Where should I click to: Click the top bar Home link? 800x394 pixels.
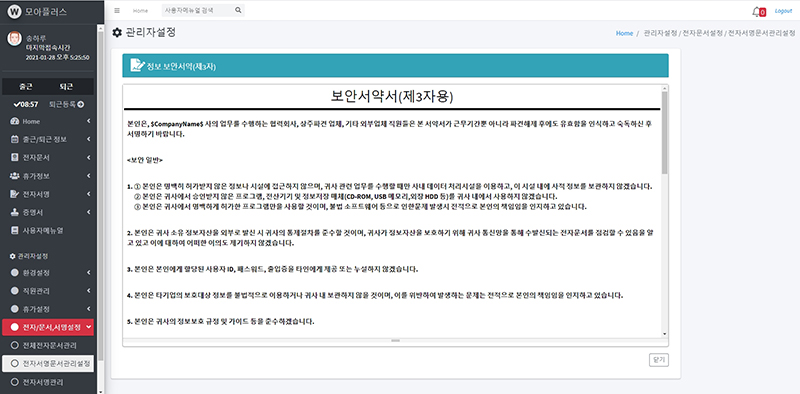tap(140, 10)
